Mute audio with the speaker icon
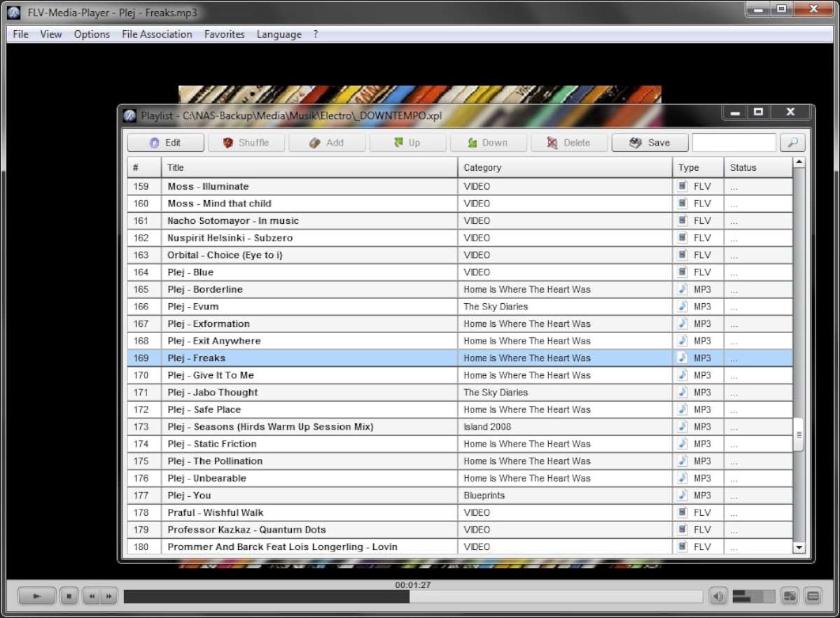 717,596
